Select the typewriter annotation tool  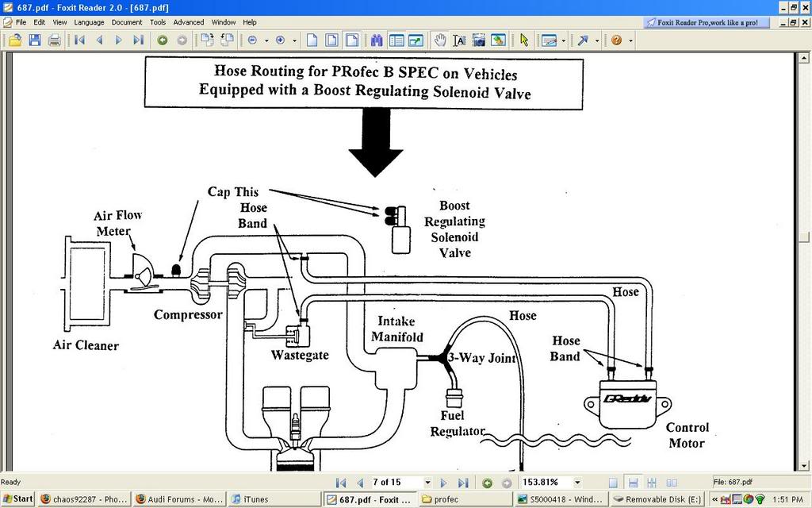(549, 40)
